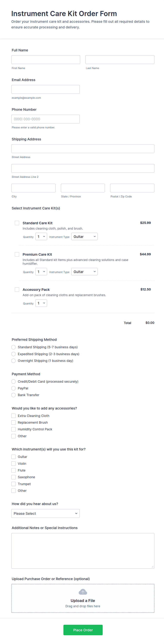Expand Premium Care Kit instrument type dropdown
Image resolution: width=164 pixels, height=644 pixels.
pos(84,272)
